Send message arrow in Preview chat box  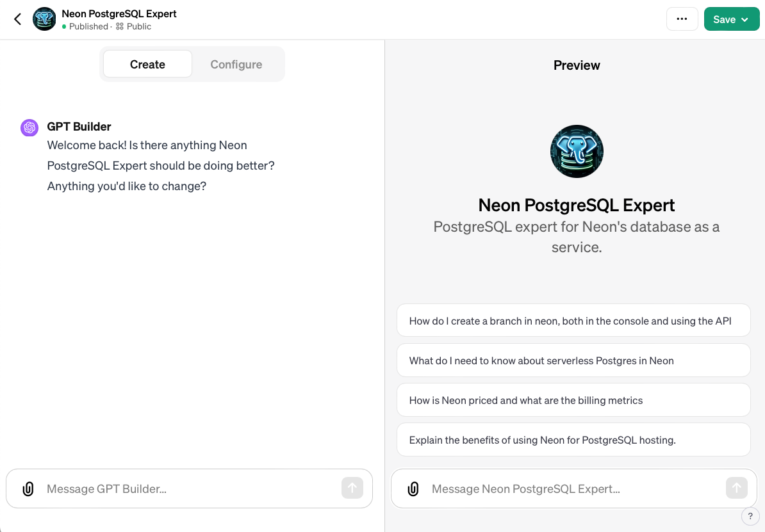click(x=736, y=488)
